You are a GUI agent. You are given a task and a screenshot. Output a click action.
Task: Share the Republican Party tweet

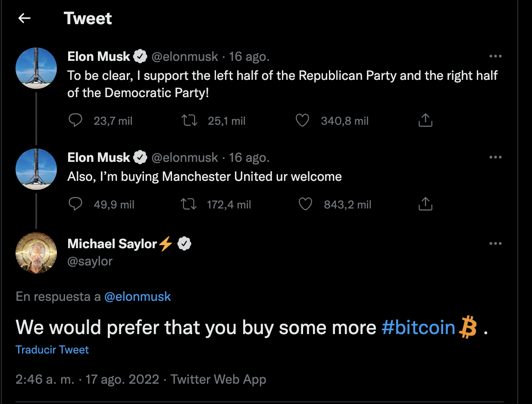pyautogui.click(x=425, y=121)
